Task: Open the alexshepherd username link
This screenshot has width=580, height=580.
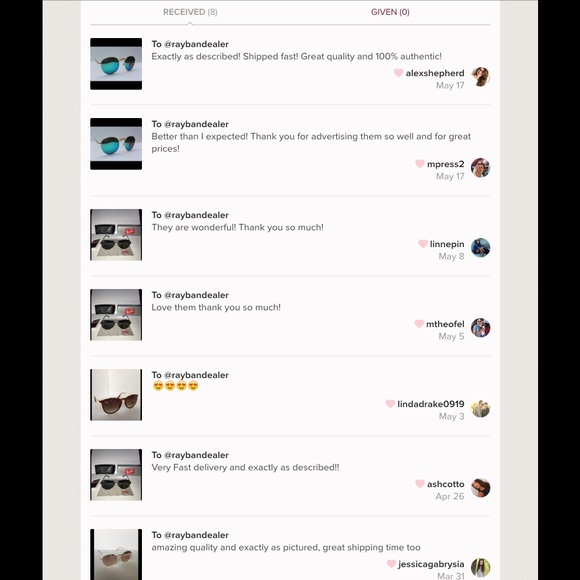Action: [435, 73]
